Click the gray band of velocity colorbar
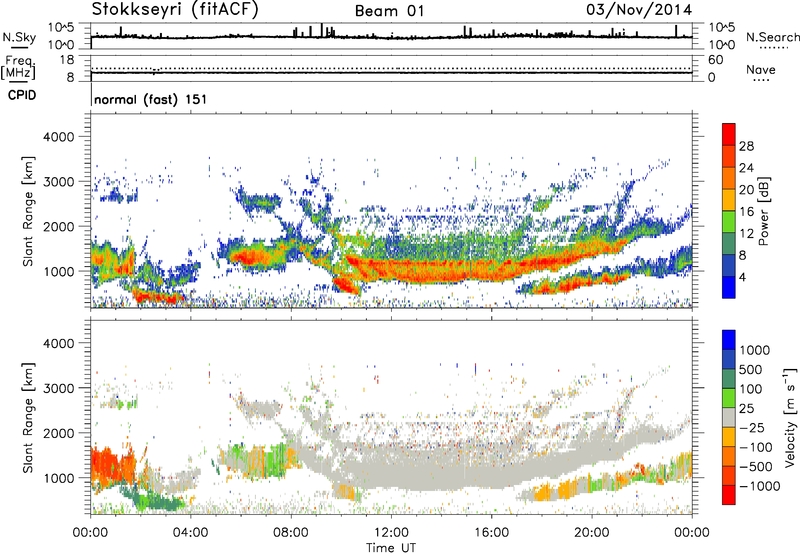 (729, 417)
